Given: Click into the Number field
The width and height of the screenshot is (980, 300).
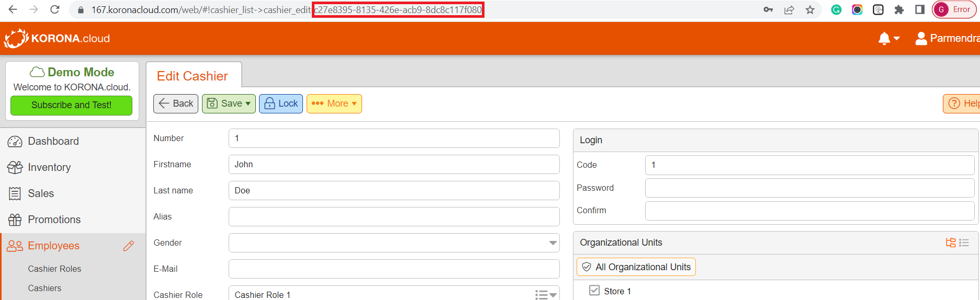Looking at the screenshot, I should [394, 139].
